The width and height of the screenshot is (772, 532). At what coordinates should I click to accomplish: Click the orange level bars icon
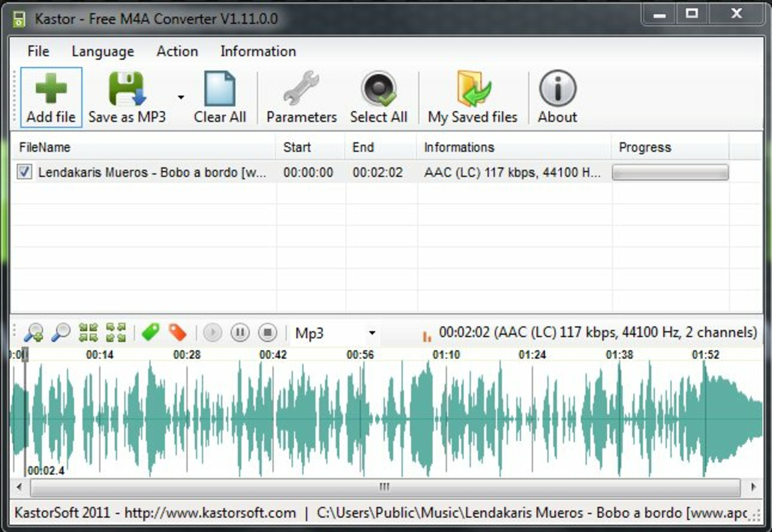(426, 336)
